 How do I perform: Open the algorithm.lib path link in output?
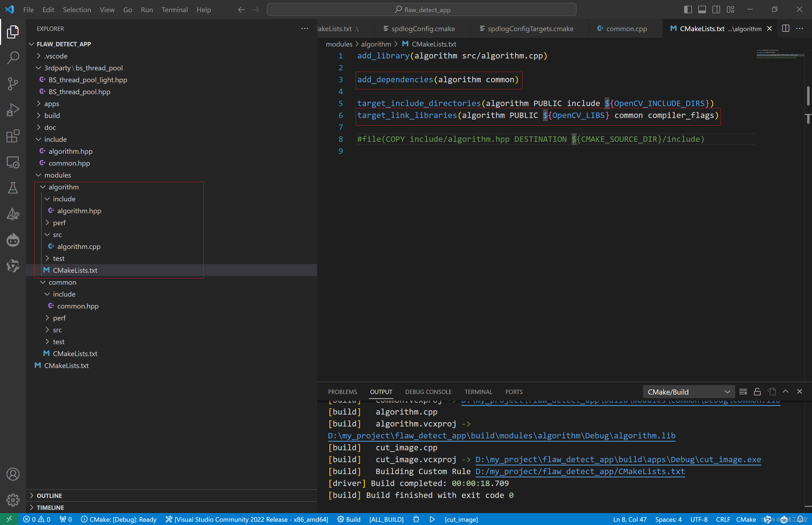[x=502, y=436]
